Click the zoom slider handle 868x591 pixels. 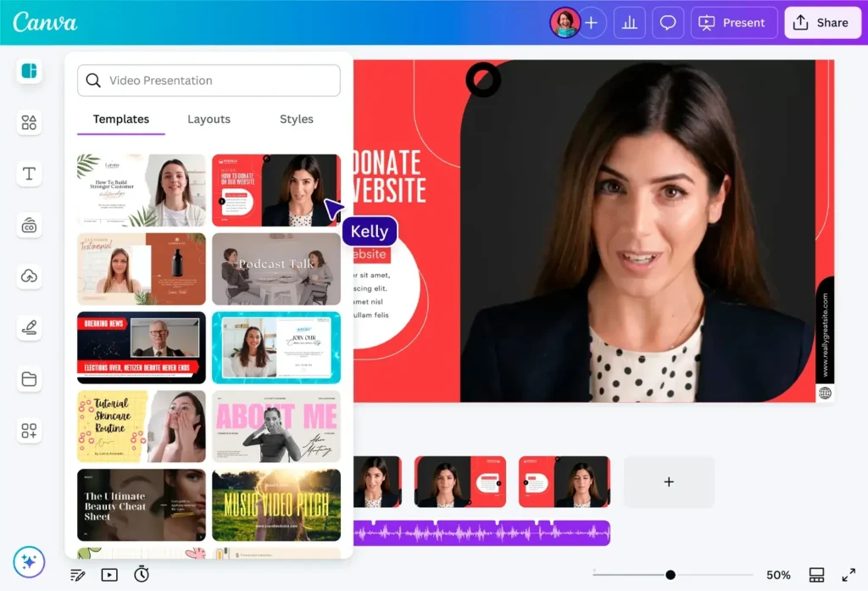tap(672, 574)
